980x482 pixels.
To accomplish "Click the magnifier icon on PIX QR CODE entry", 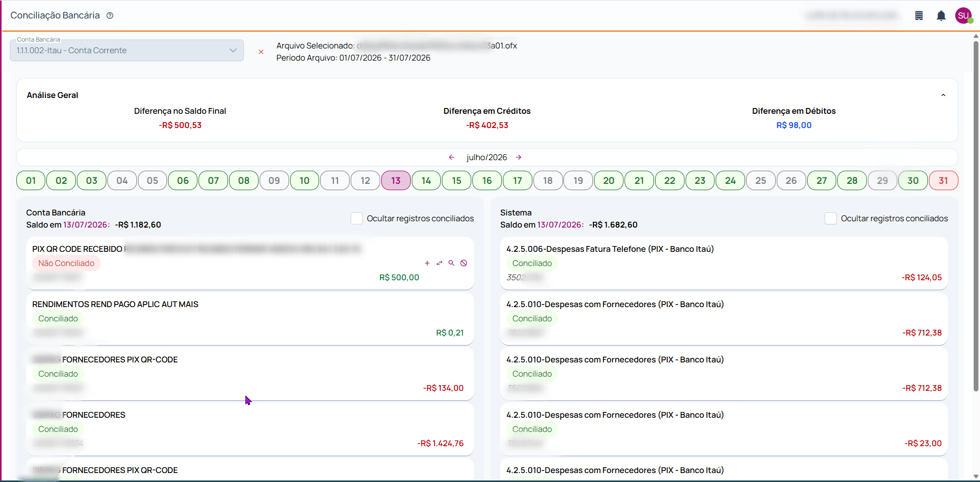I will 451,263.
